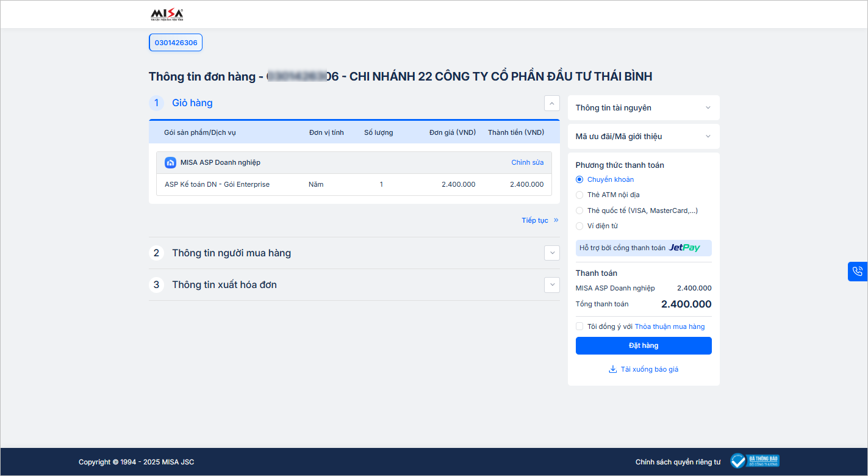Click the Tổng thanh toán label
This screenshot has width=868, height=476.
click(602, 304)
